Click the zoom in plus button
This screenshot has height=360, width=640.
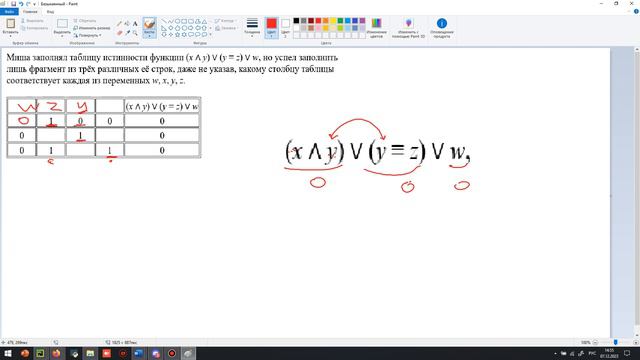636,342
